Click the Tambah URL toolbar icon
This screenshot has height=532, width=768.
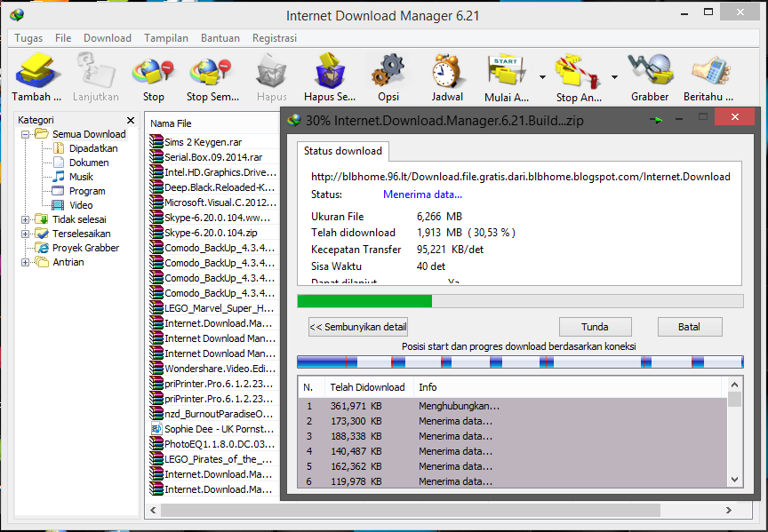coord(36,71)
